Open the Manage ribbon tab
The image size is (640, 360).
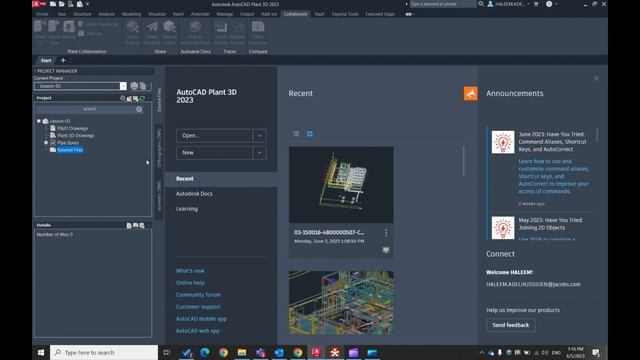[x=224, y=14]
